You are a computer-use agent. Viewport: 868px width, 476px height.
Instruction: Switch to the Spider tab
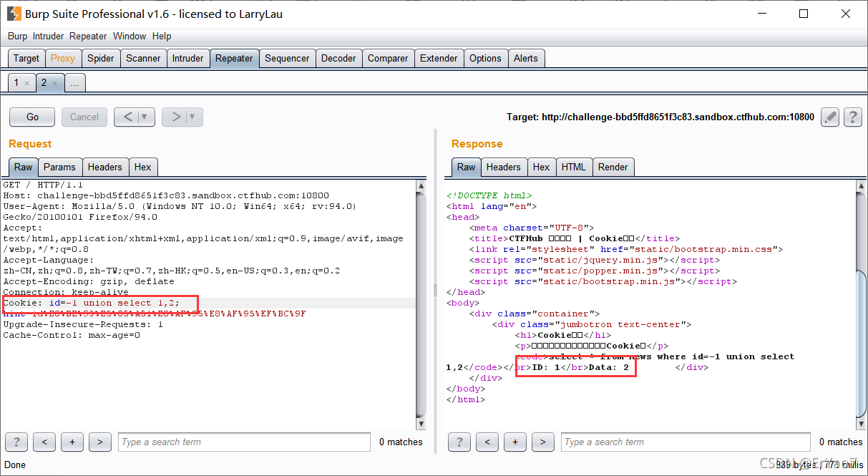[101, 58]
